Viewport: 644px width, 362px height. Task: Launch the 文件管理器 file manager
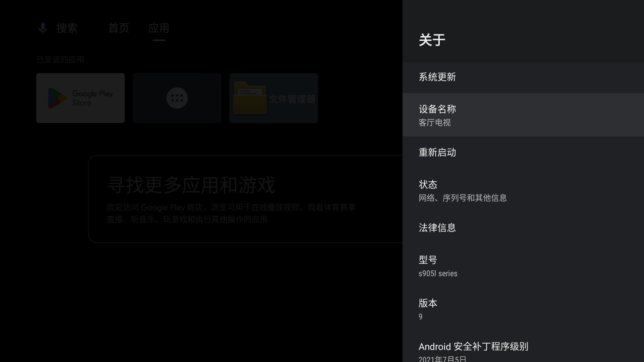pyautogui.click(x=273, y=98)
